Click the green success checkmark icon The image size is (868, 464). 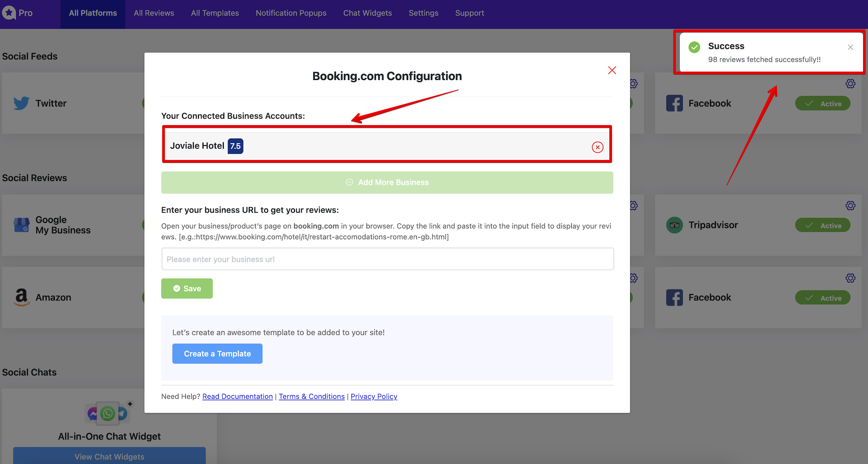click(694, 47)
